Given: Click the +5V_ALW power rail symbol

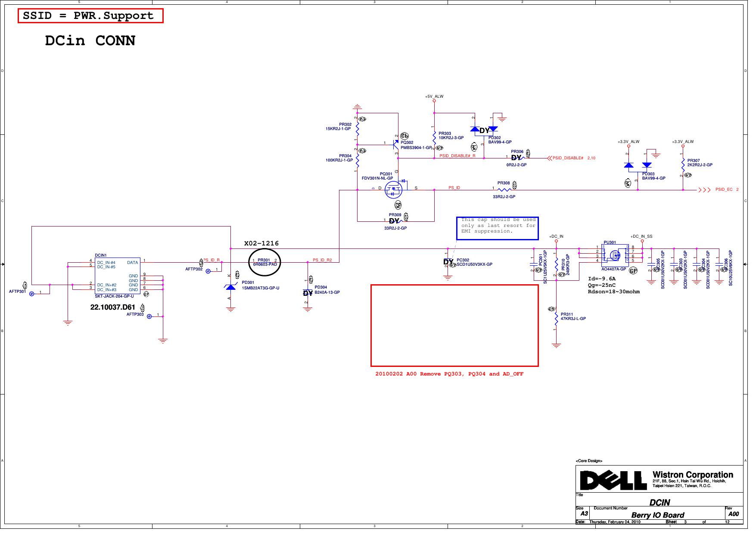Looking at the screenshot, I should (434, 99).
